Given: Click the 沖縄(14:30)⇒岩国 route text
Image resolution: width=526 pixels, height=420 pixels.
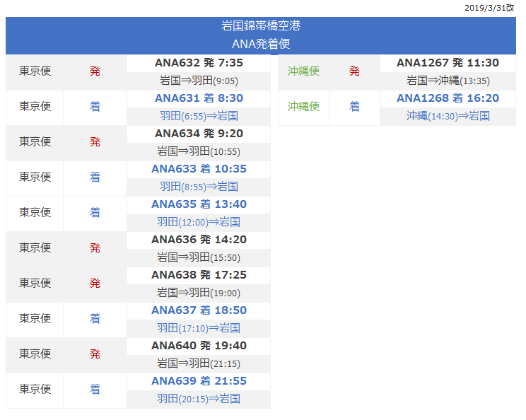Looking at the screenshot, I should click(448, 116).
